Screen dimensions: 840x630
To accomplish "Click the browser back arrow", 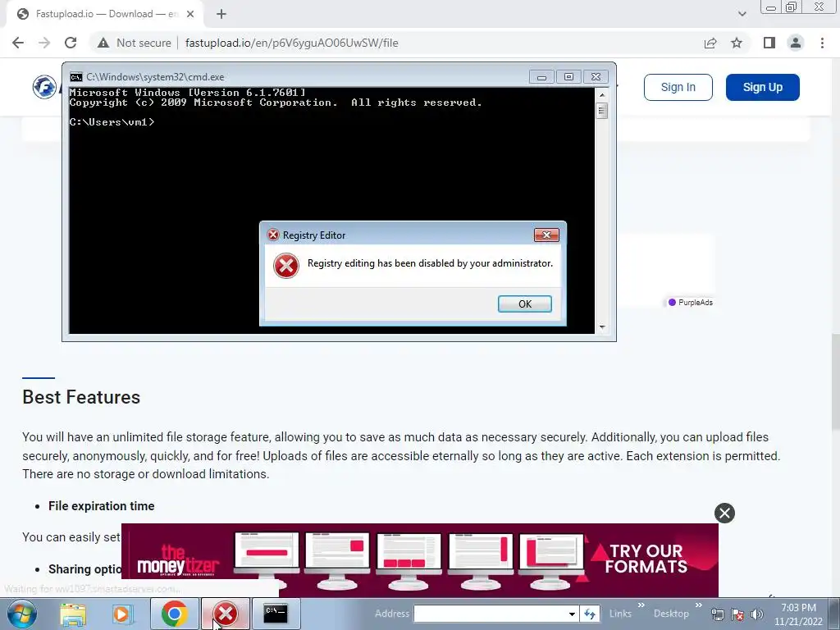I will [x=18, y=43].
